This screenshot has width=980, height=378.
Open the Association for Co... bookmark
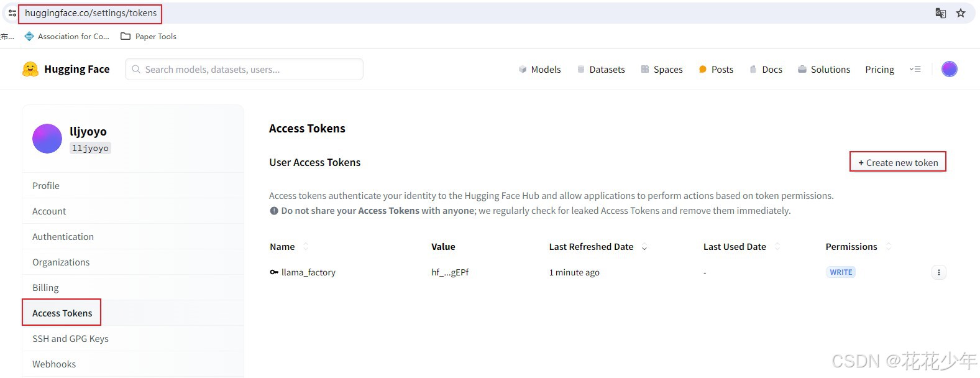67,37
